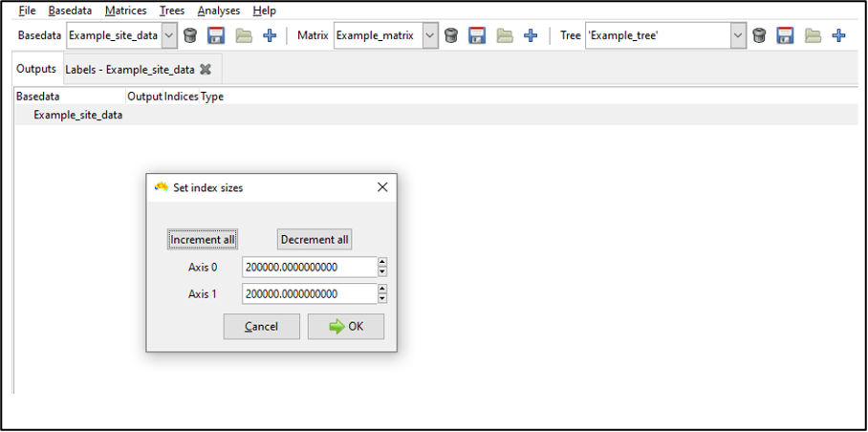
Task: Switch to the Outputs tab
Action: coord(36,69)
